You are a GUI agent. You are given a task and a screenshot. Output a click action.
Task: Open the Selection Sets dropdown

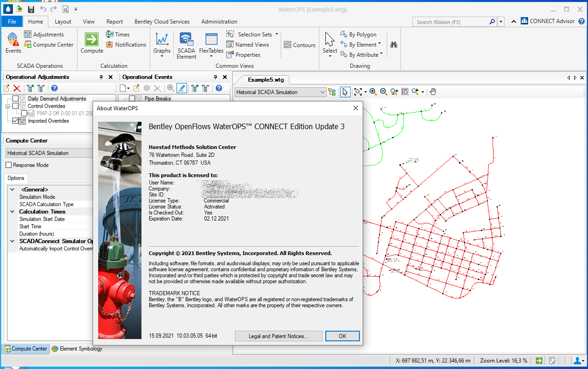pos(276,35)
